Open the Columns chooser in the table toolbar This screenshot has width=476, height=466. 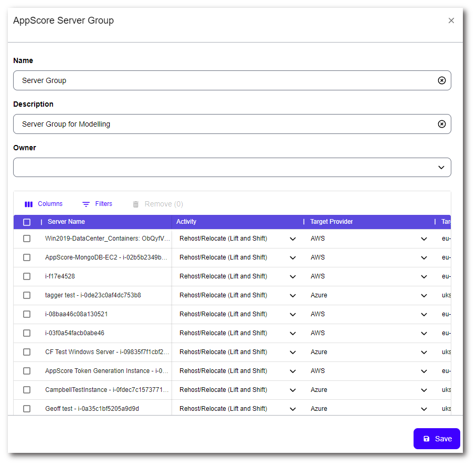pyautogui.click(x=44, y=204)
